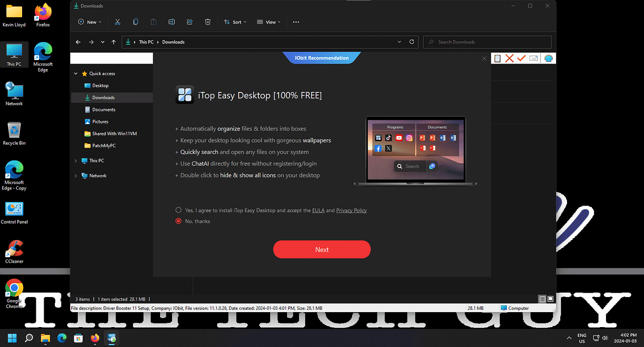Click the iTop Easy Desktop app logo
This screenshot has width=644, height=347.
click(185, 95)
